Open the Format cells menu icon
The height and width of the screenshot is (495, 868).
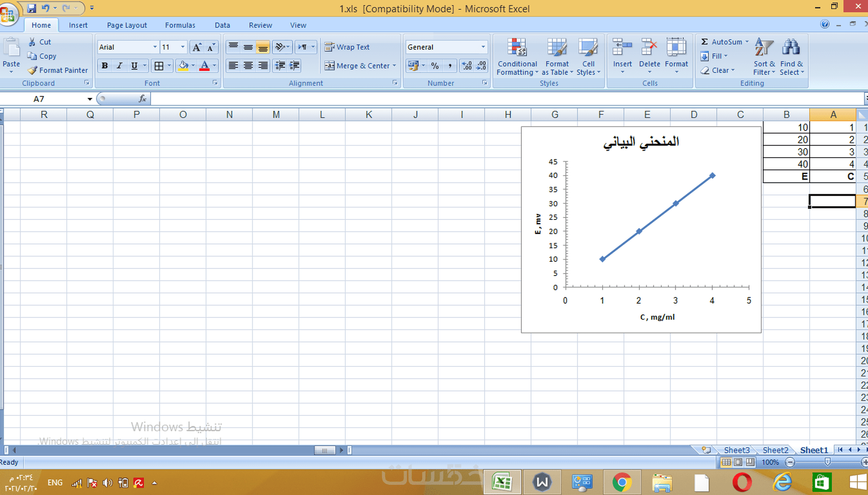pyautogui.click(x=676, y=47)
